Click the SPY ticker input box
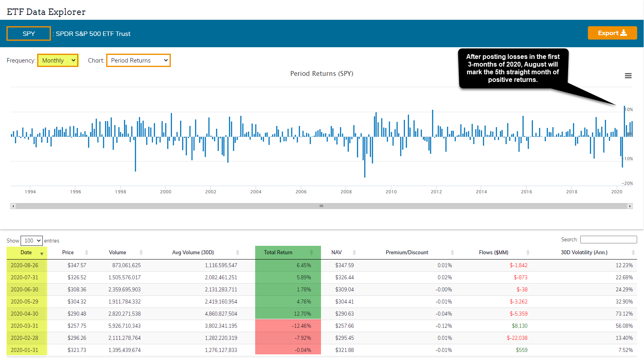This screenshot has height=358, width=644. click(x=29, y=33)
